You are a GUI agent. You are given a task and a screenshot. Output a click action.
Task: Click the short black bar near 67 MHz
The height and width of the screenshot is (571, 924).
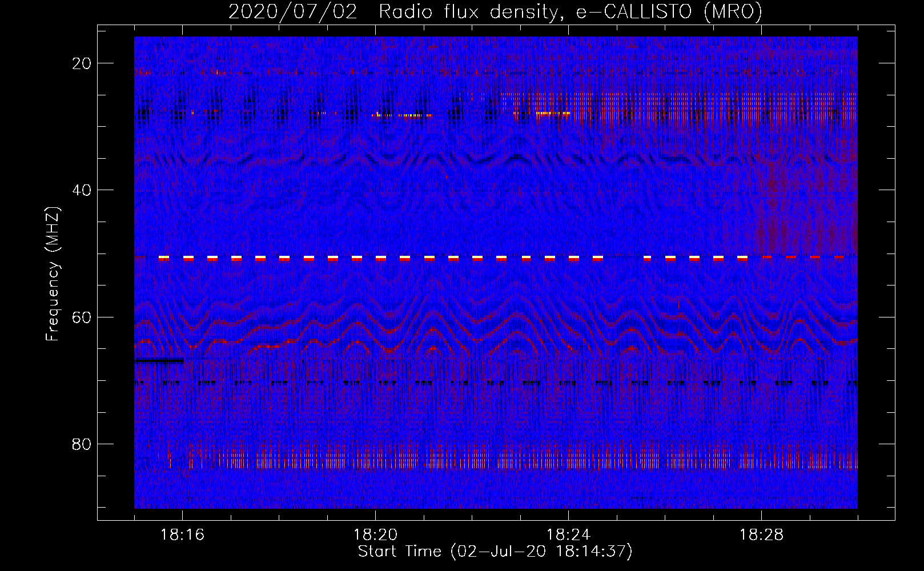159,361
